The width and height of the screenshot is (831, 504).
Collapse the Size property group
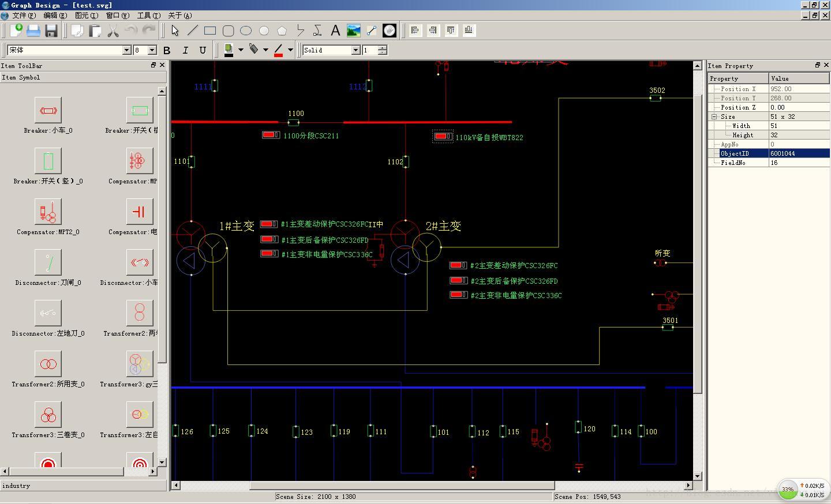(714, 116)
